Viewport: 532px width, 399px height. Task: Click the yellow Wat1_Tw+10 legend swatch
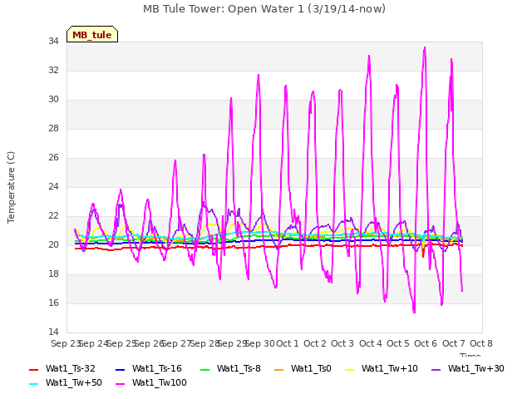[349, 369]
